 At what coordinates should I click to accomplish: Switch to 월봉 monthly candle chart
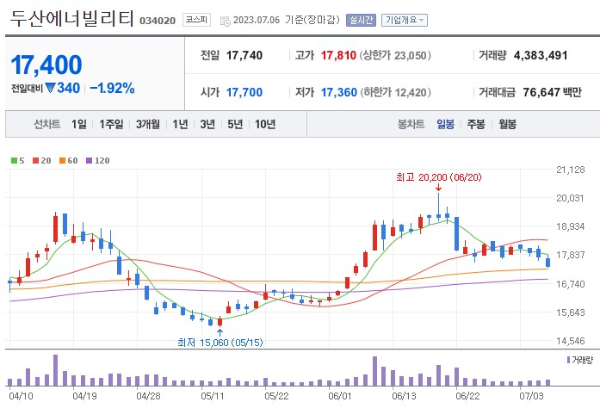click(507, 124)
